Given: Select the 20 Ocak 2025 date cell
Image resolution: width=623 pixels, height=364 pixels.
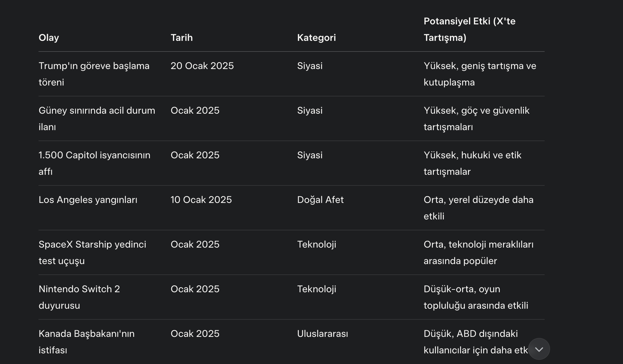Looking at the screenshot, I should 202,66.
